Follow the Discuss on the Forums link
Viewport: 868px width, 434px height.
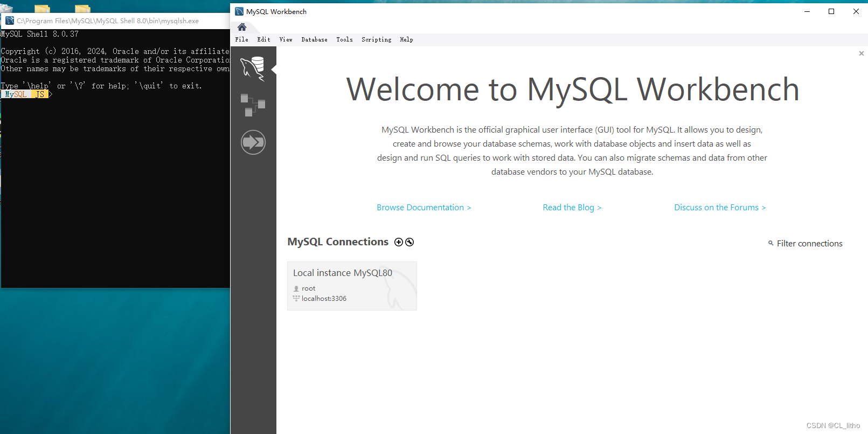(x=720, y=208)
